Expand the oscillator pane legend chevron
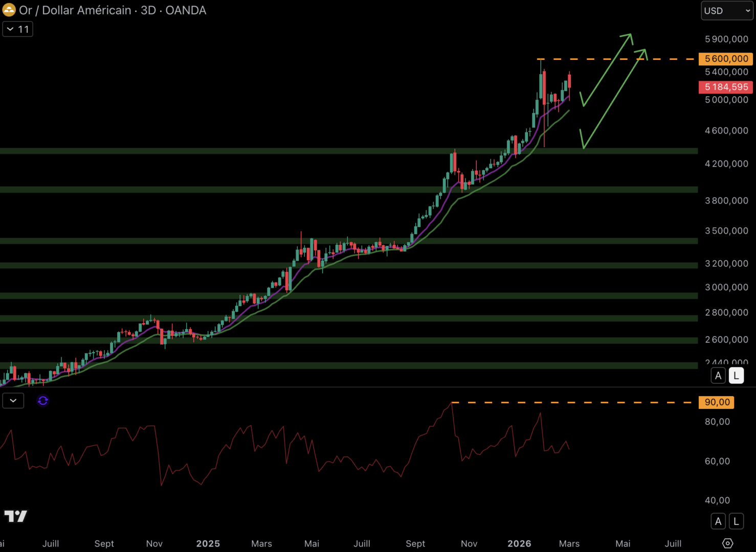The height and width of the screenshot is (552, 756). pyautogui.click(x=13, y=401)
